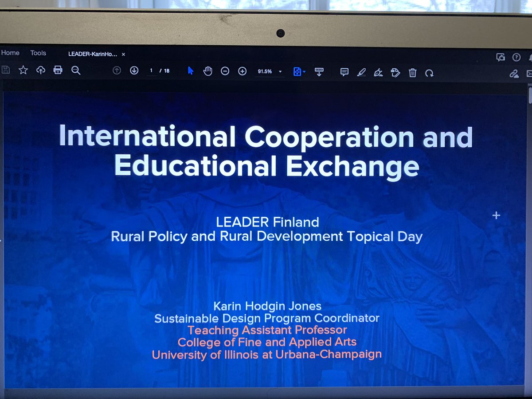Open the notifications bell icon
Image resolution: width=532 pixels, height=399 pixels.
[530, 57]
